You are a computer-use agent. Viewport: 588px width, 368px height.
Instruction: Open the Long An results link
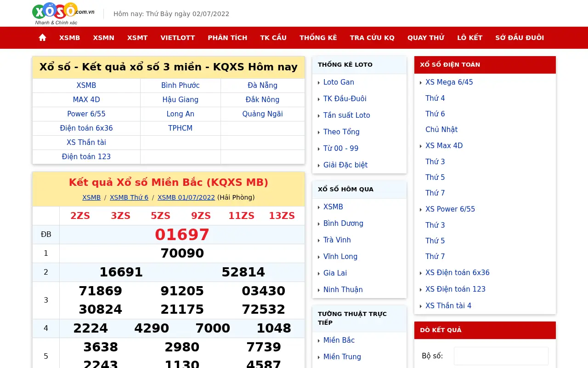(x=181, y=114)
